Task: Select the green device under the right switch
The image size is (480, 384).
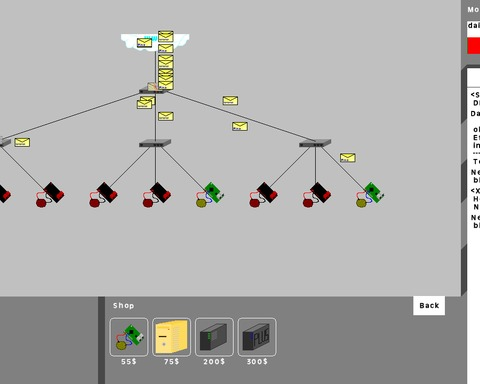Action: [369, 195]
